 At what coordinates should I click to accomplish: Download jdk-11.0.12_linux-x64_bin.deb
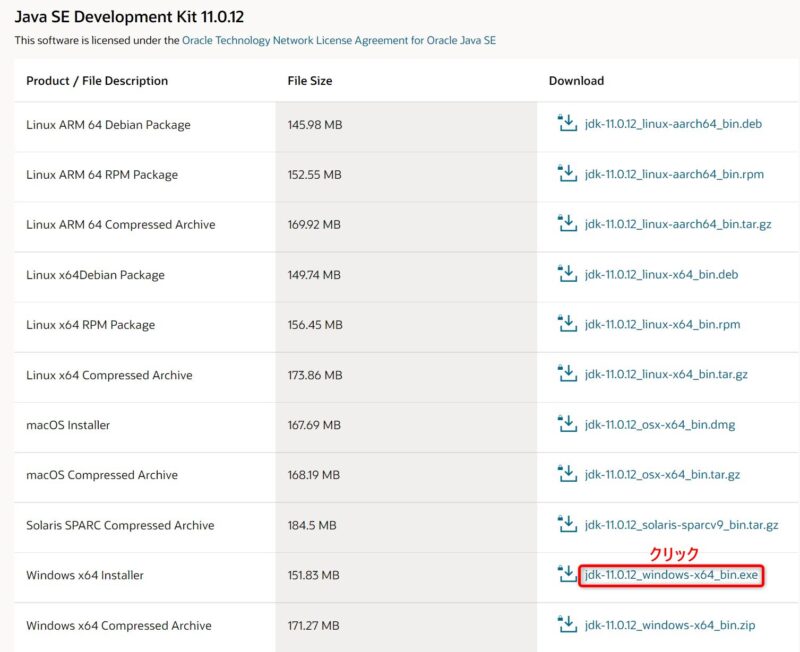[661, 274]
